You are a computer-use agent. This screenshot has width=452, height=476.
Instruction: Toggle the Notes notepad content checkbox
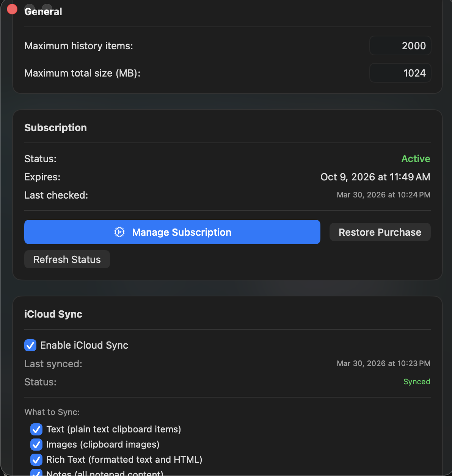coord(36,473)
